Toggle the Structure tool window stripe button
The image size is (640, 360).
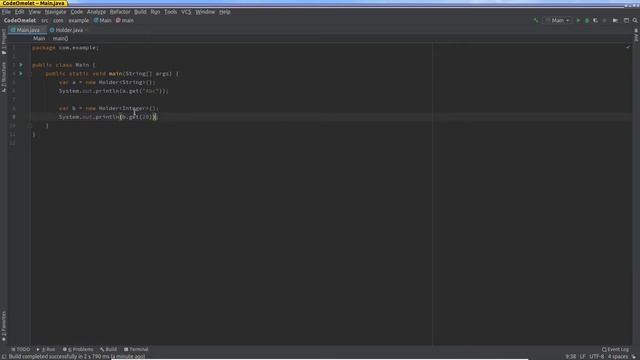click(x=4, y=77)
